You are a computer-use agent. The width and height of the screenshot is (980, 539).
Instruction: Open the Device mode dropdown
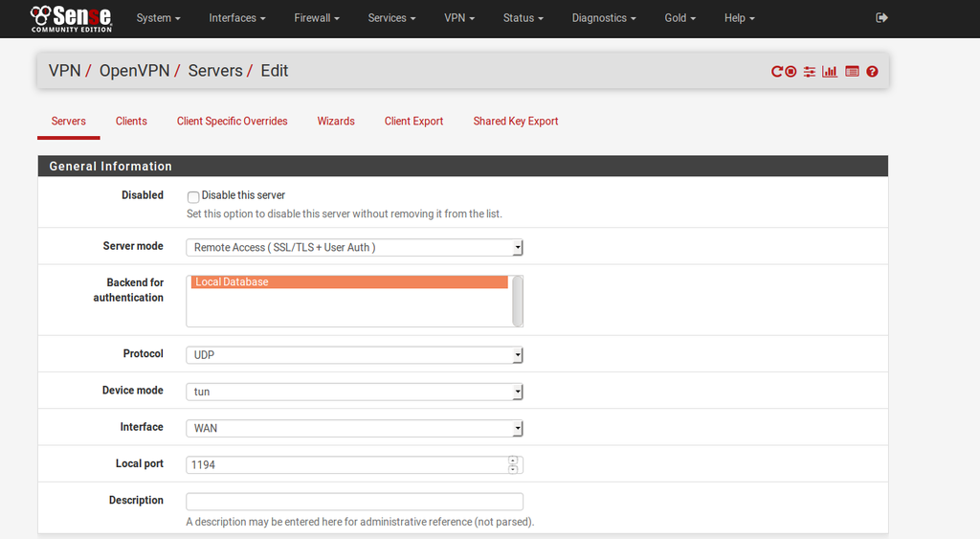coord(354,392)
